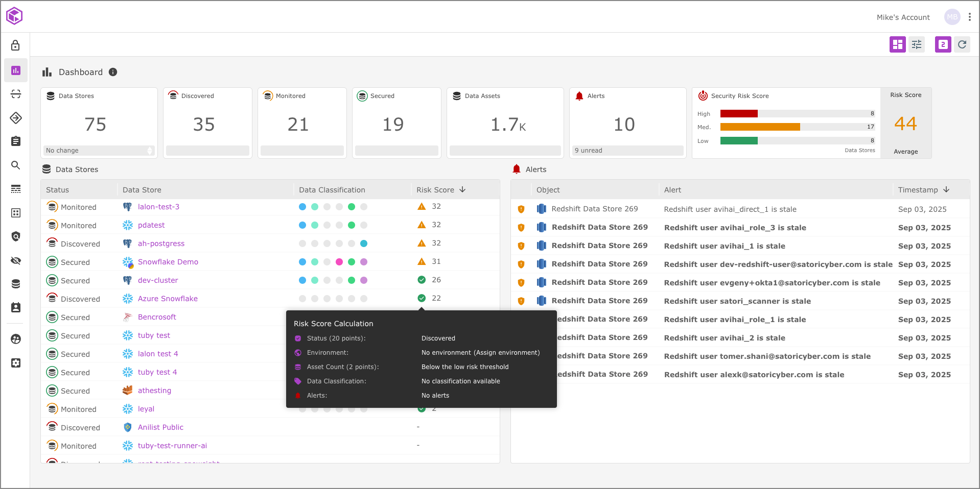Viewport: 980px width, 489px height.
Task: Toggle the purple dashboard layout view button
Action: click(897, 44)
